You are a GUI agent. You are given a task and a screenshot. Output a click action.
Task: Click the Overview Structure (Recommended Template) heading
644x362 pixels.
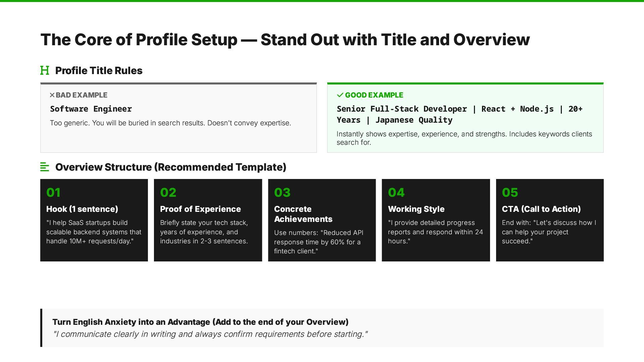click(171, 167)
